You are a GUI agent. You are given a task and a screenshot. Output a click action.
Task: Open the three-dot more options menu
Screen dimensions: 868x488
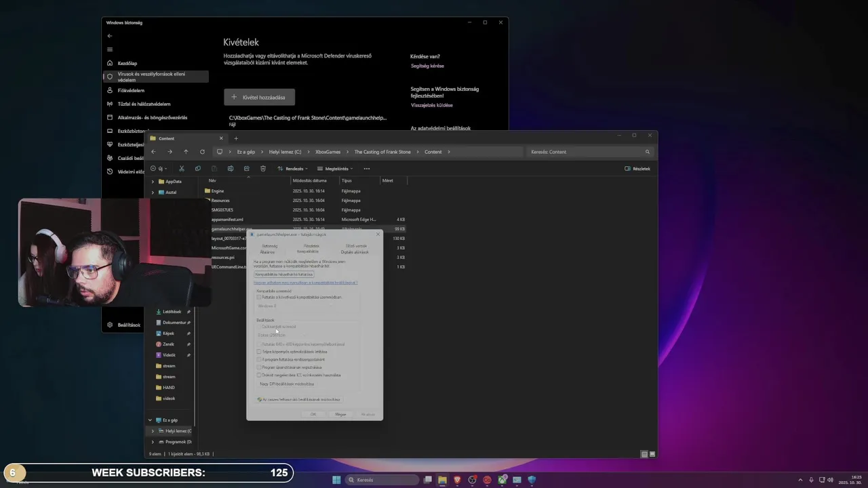coord(367,169)
